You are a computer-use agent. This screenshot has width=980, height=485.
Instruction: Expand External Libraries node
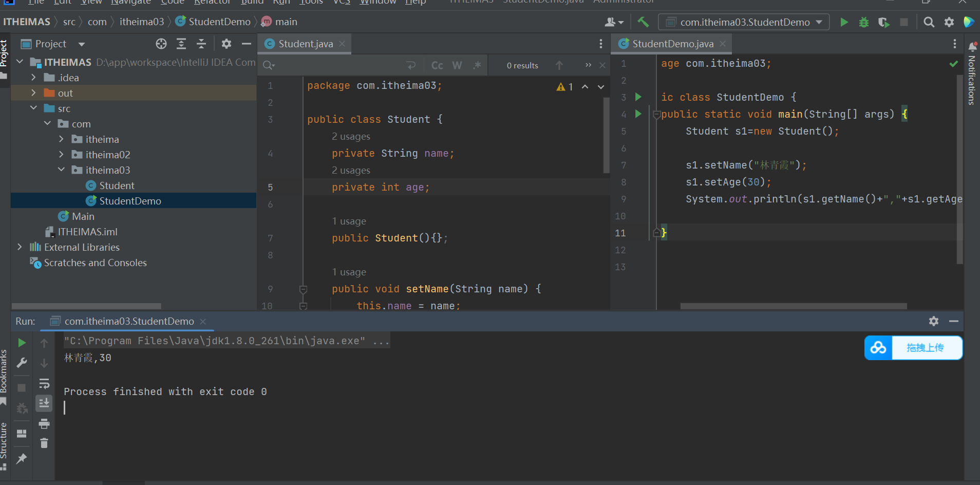click(20, 247)
